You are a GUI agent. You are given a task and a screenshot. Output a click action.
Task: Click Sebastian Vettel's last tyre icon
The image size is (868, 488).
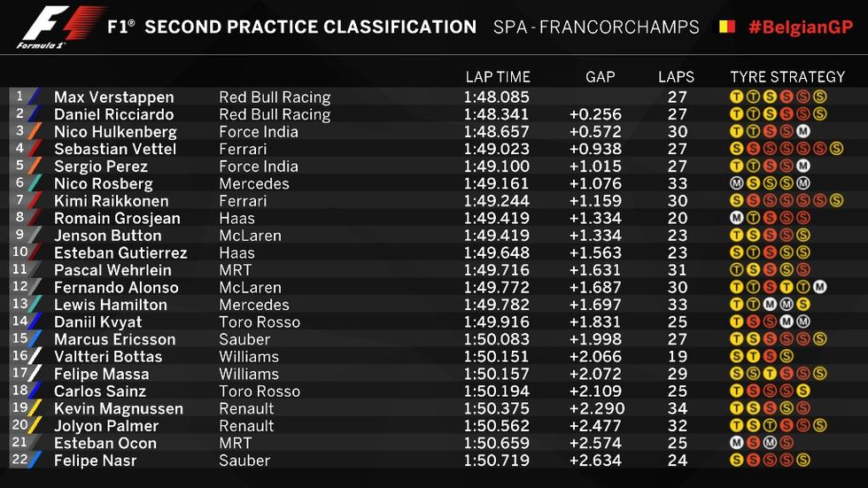click(836, 148)
